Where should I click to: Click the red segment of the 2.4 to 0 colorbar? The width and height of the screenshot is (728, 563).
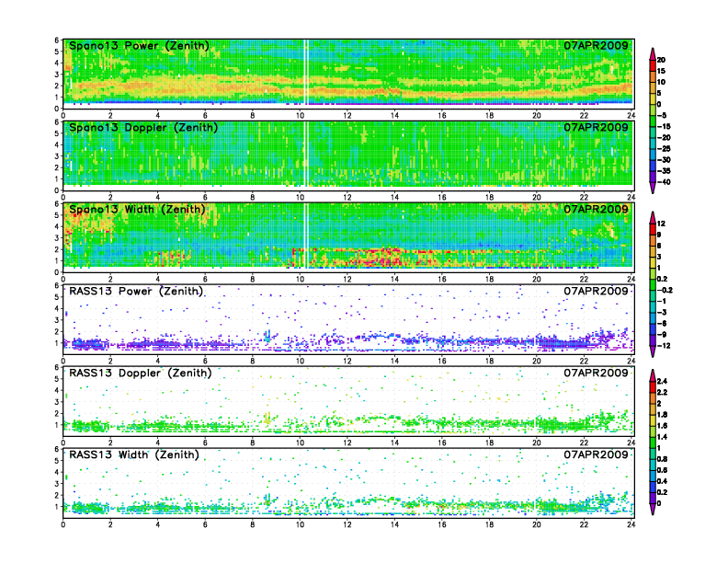653,386
